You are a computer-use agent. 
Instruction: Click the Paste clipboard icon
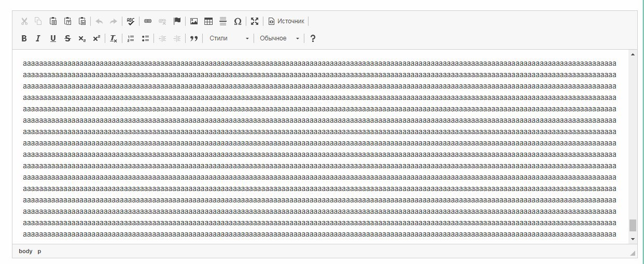click(53, 21)
